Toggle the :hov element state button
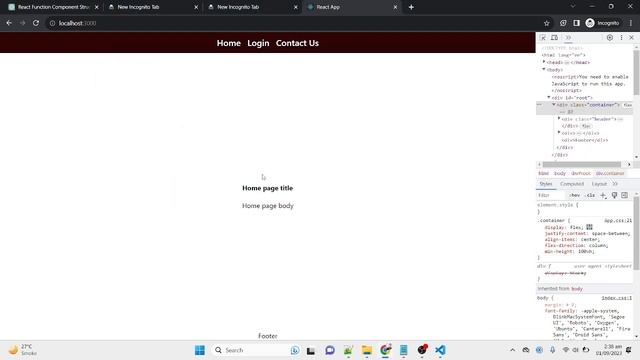 [575, 196]
